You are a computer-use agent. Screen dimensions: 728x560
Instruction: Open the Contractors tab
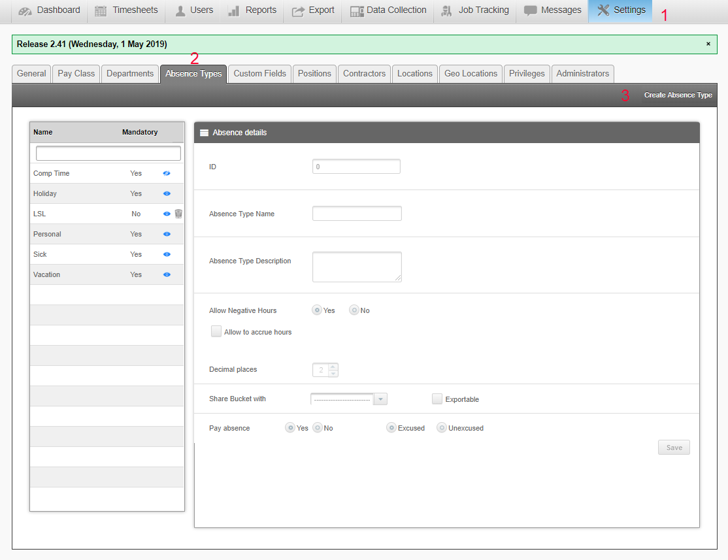click(x=365, y=74)
